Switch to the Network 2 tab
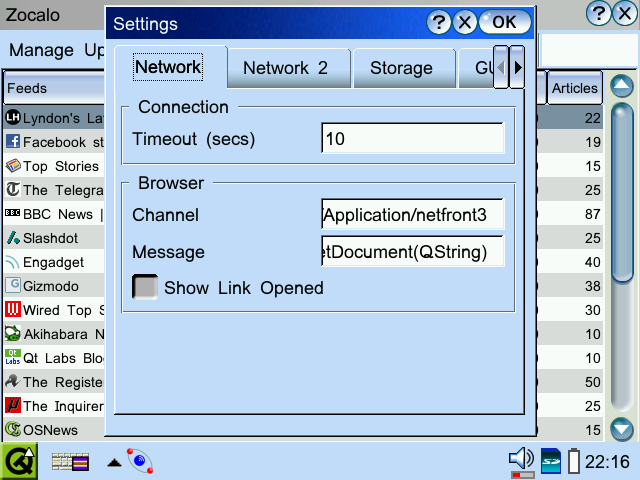This screenshot has width=640, height=480. (285, 68)
